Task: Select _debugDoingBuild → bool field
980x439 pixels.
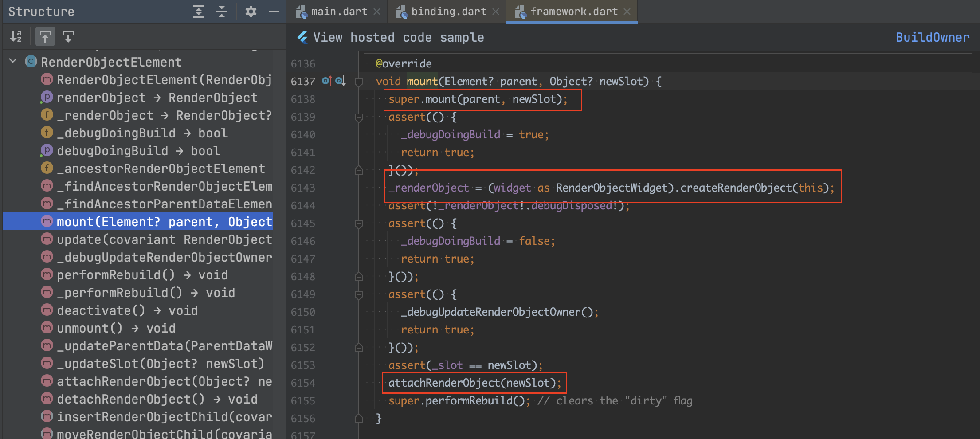Action: pos(135,133)
